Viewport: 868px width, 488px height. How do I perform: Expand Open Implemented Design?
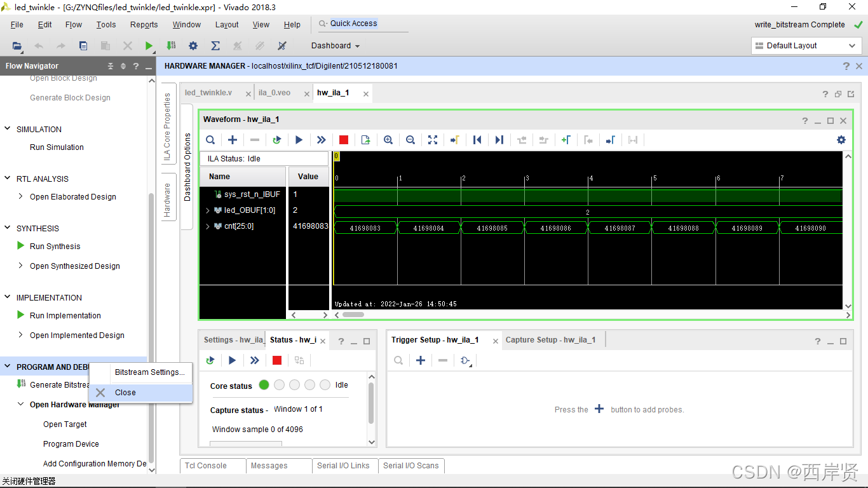click(21, 335)
